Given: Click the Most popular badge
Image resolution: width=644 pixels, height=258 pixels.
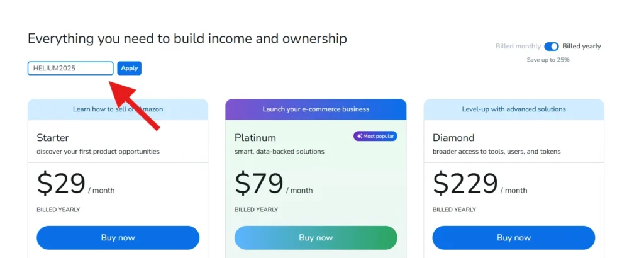Looking at the screenshot, I should pos(375,136).
